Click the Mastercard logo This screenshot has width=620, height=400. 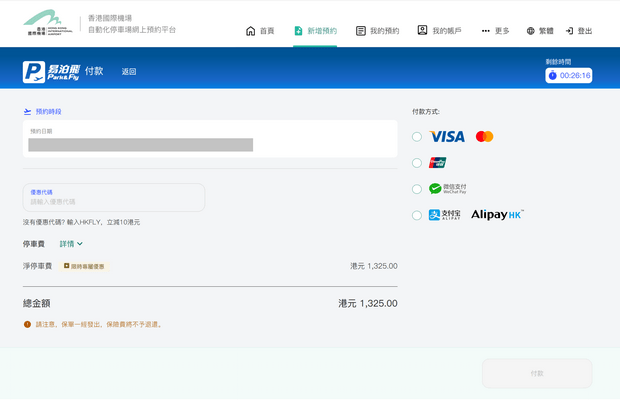484,137
